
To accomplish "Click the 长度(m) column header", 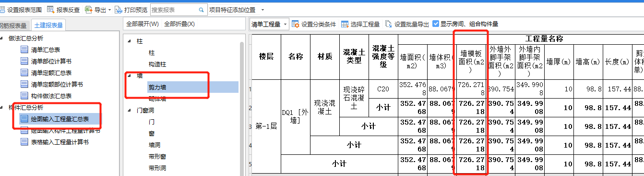I will pyautogui.click(x=618, y=62).
